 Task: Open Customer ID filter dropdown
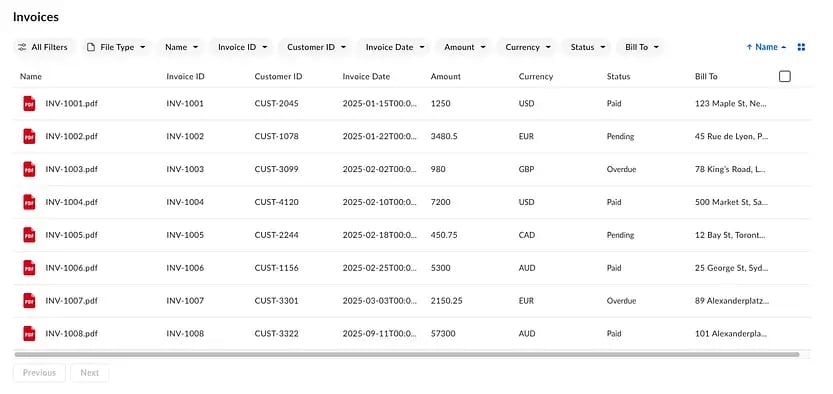(x=316, y=47)
